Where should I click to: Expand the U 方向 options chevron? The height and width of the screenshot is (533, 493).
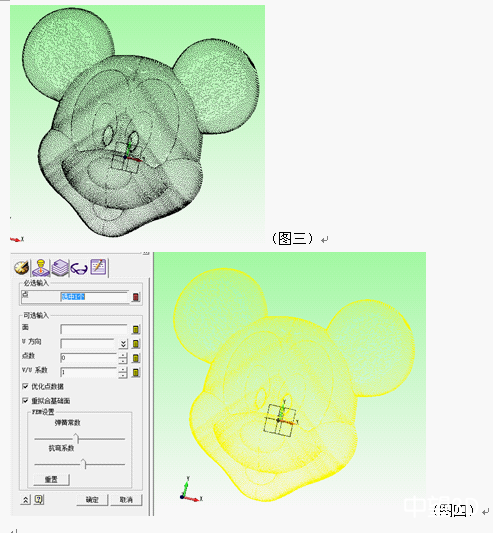[123, 344]
